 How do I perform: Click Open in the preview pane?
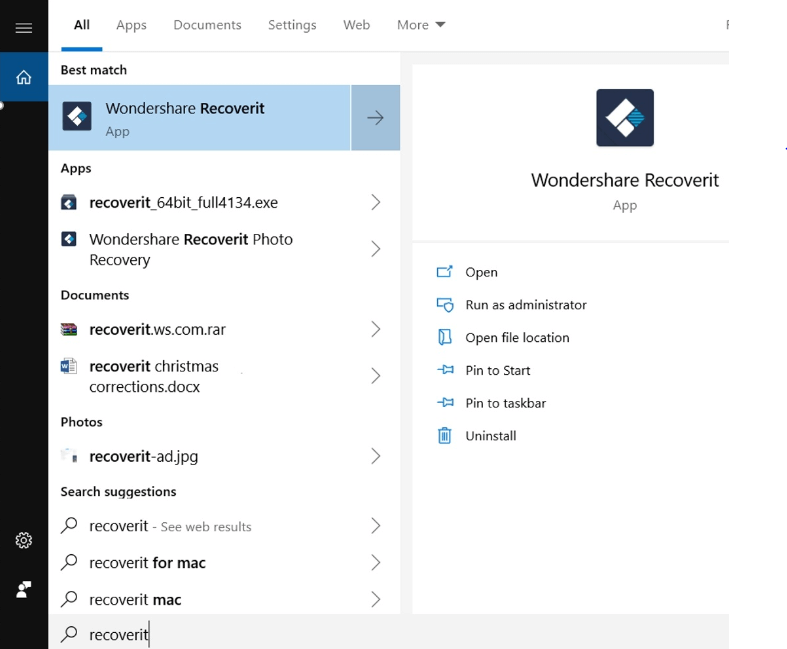click(481, 272)
